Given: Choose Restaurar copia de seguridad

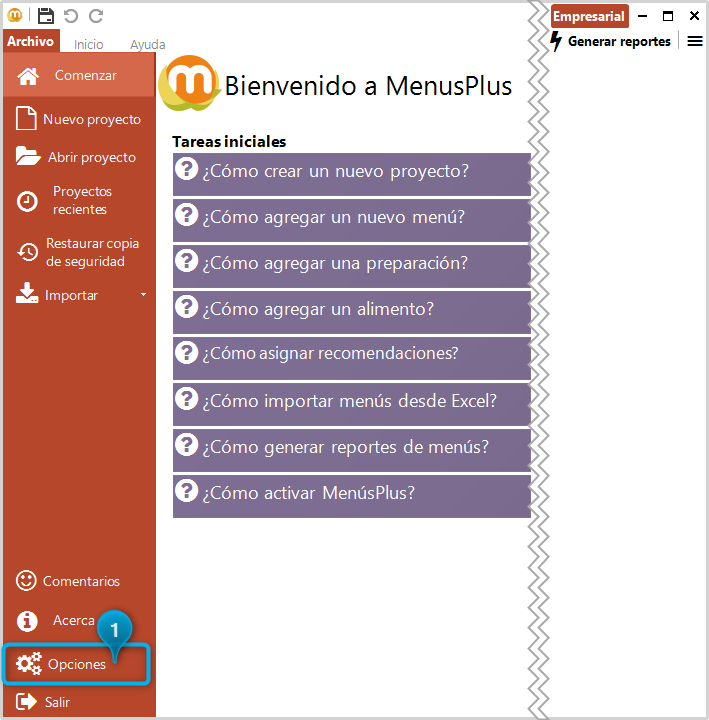Looking at the screenshot, I should click(79, 252).
